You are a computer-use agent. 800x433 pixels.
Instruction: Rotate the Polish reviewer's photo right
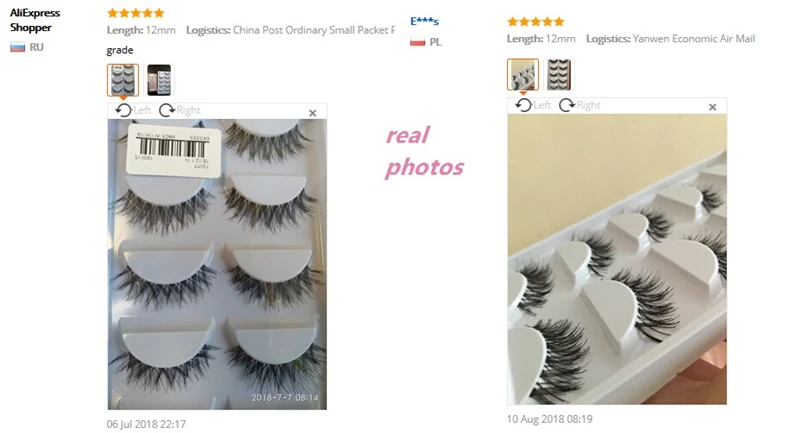coord(580,105)
